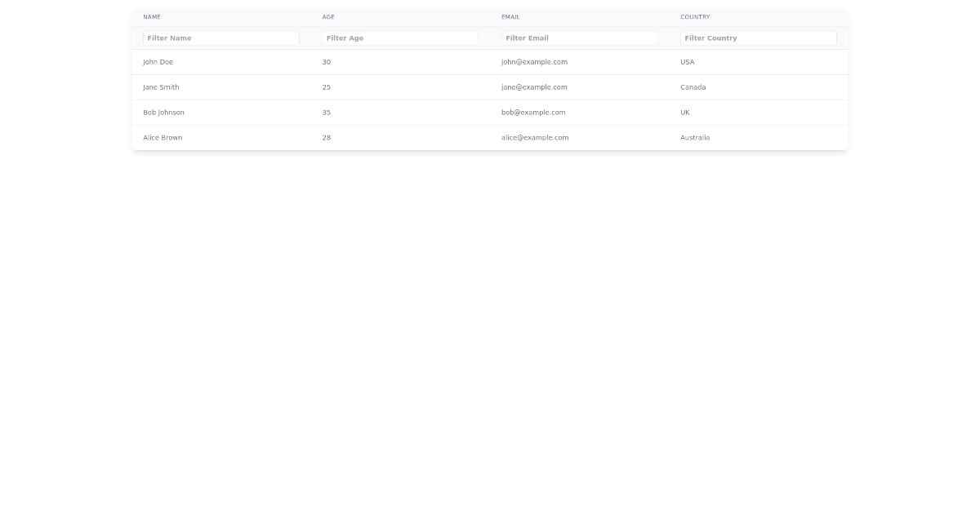Click the Filter Age input field
Viewport: 980px width, 514px height.
tap(400, 38)
